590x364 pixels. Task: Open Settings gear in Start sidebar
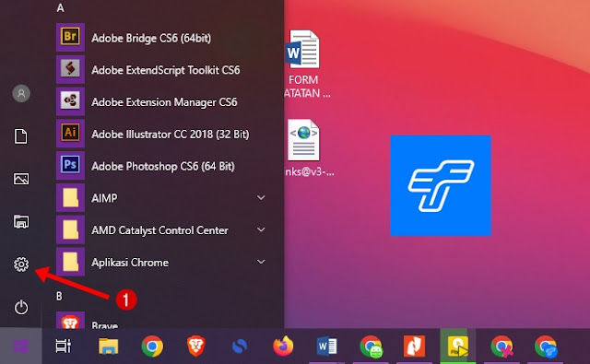[21, 264]
